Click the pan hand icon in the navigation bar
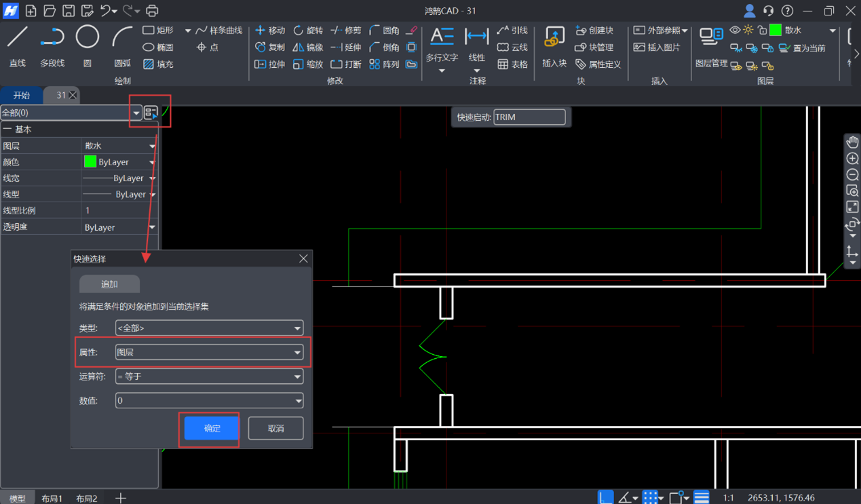Screen dimensions: 861x504 point(852,142)
